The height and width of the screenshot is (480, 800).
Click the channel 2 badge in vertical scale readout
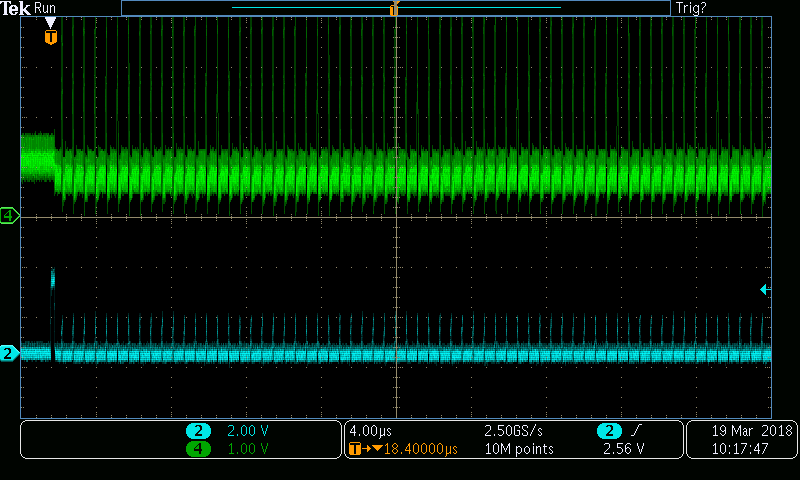[x=198, y=431]
